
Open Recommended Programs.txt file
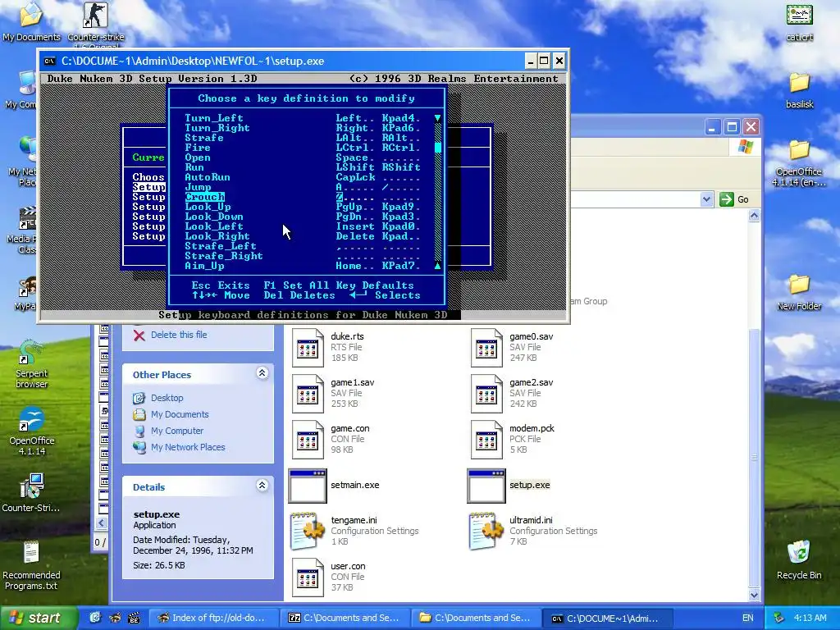click(x=31, y=566)
